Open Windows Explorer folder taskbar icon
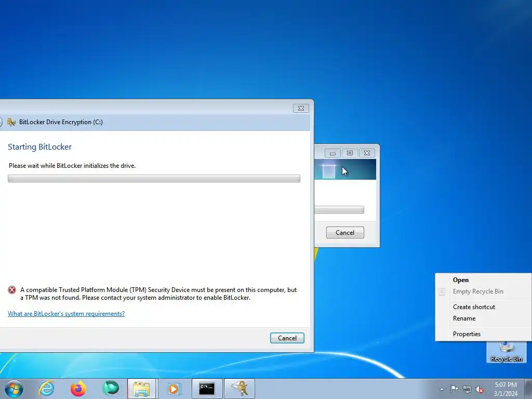Viewport: 532px width, 399px height. coord(141,389)
